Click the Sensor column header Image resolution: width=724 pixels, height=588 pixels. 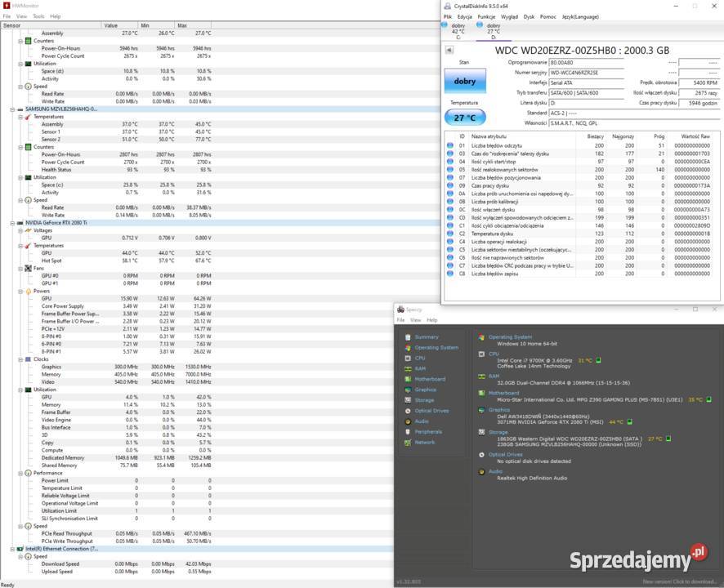click(x=51, y=25)
